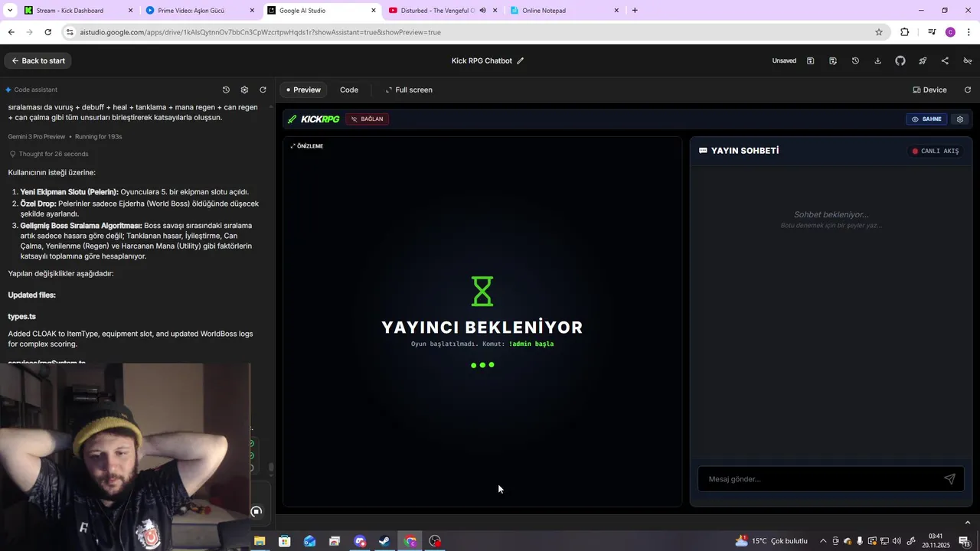
Task: Click the 'types.ts' file heading
Action: [22, 316]
